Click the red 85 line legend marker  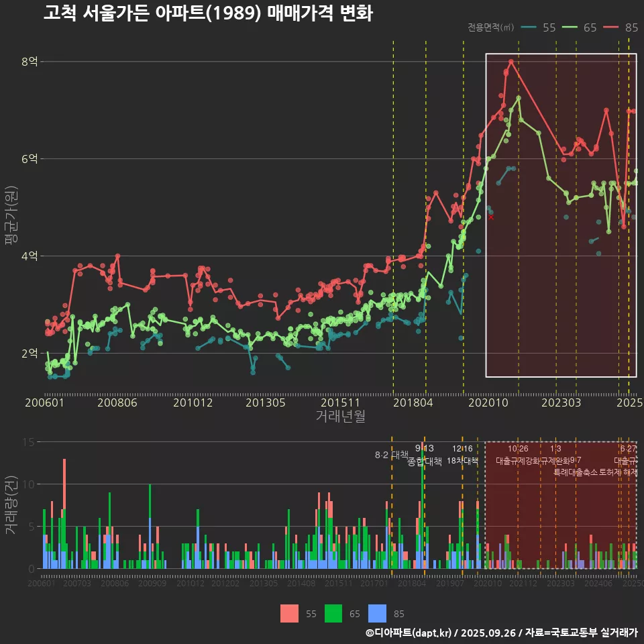pyautogui.click(x=610, y=28)
